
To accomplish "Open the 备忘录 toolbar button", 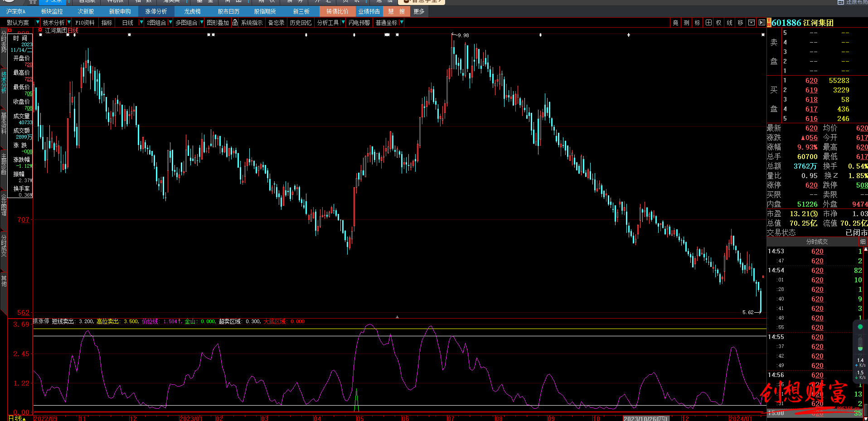I will pos(276,23).
